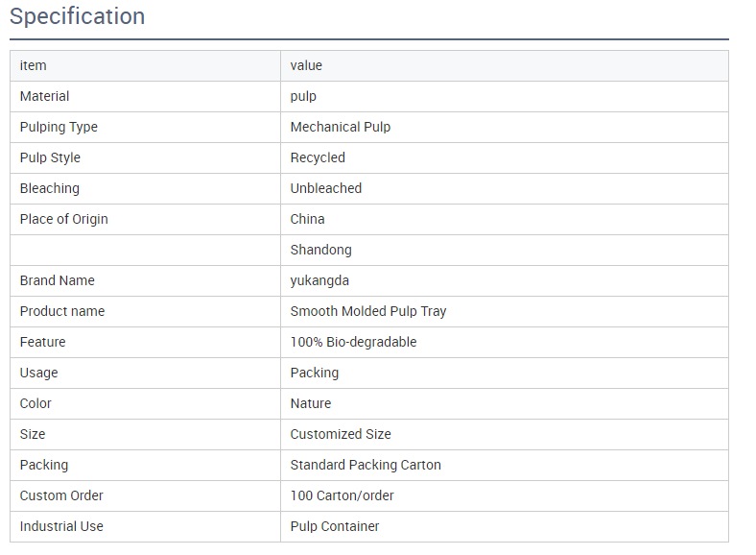Click the 'Unbleached' bleaching value
The height and width of the screenshot is (555, 756).
[x=326, y=188]
